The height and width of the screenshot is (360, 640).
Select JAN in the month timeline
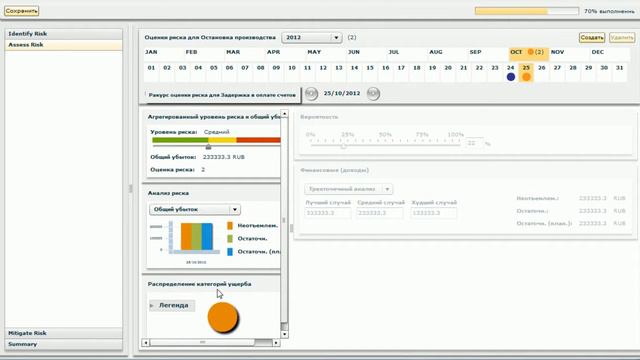(x=151, y=52)
